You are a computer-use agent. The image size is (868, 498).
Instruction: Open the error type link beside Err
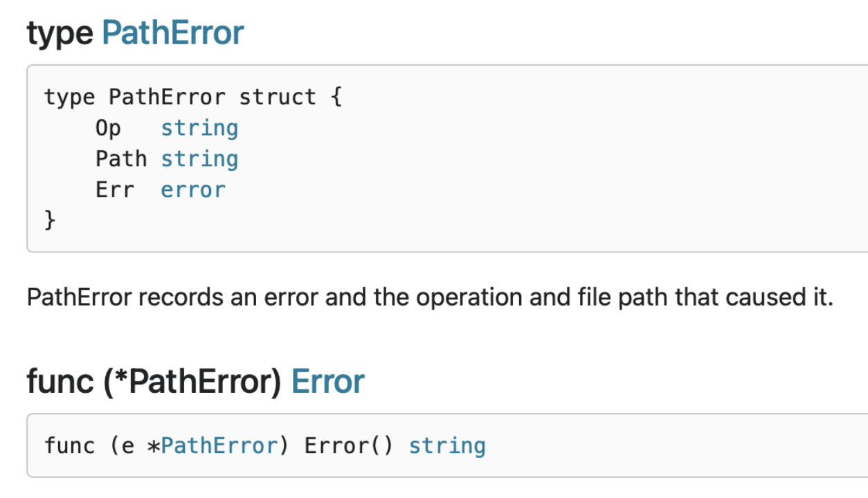pyautogui.click(x=193, y=190)
